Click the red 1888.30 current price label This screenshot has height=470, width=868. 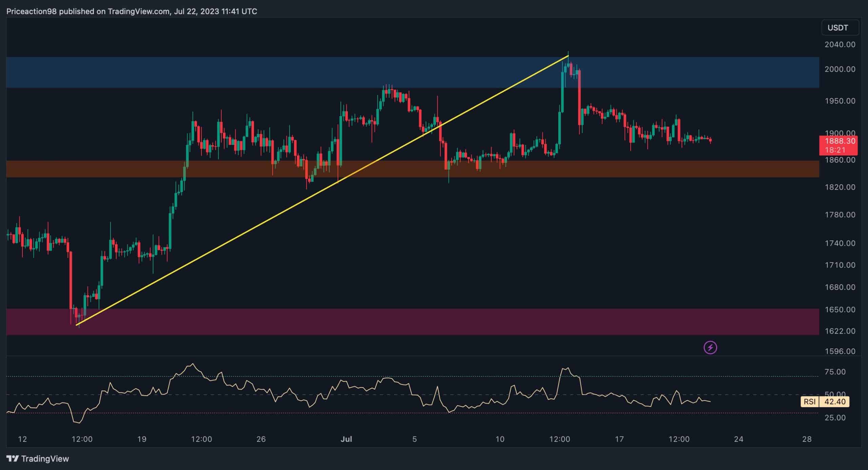(838, 145)
